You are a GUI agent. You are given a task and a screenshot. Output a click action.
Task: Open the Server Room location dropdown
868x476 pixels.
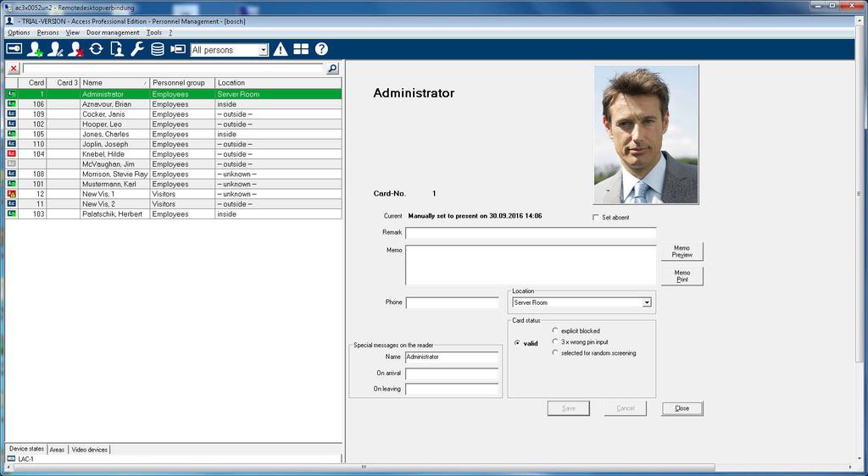(646, 302)
